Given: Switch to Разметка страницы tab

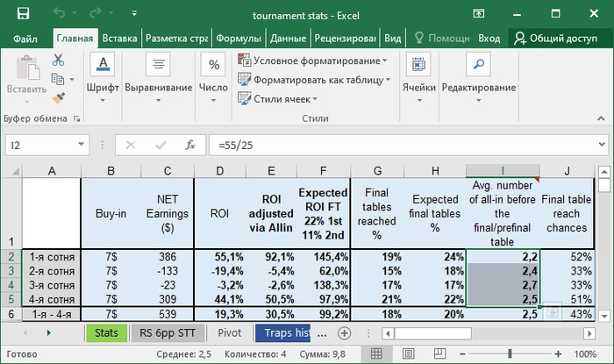Looking at the screenshot, I should tap(176, 39).
